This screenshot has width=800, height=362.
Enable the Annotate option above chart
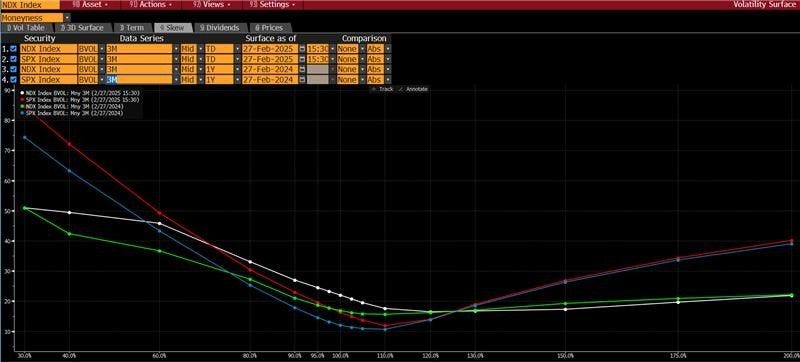click(413, 89)
